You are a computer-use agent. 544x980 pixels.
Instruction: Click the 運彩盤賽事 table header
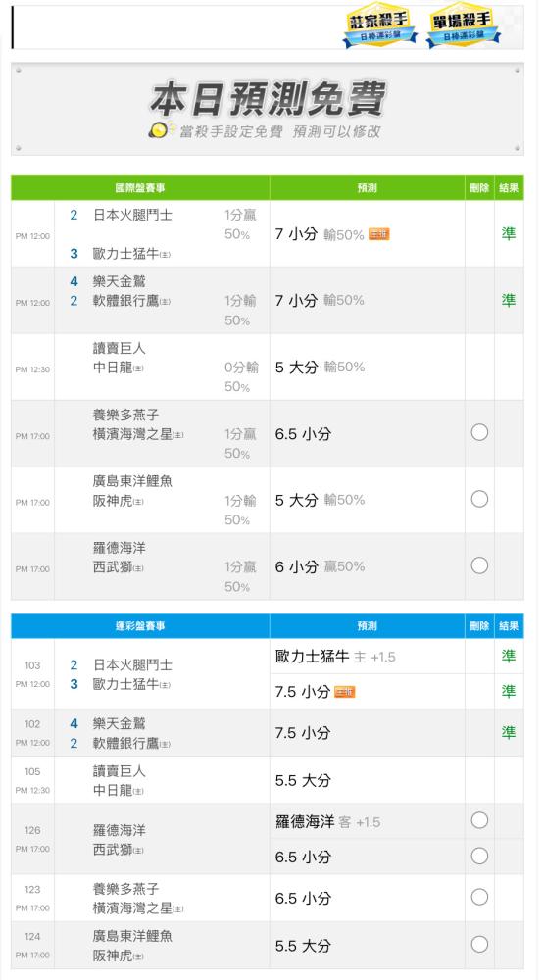click(x=140, y=626)
